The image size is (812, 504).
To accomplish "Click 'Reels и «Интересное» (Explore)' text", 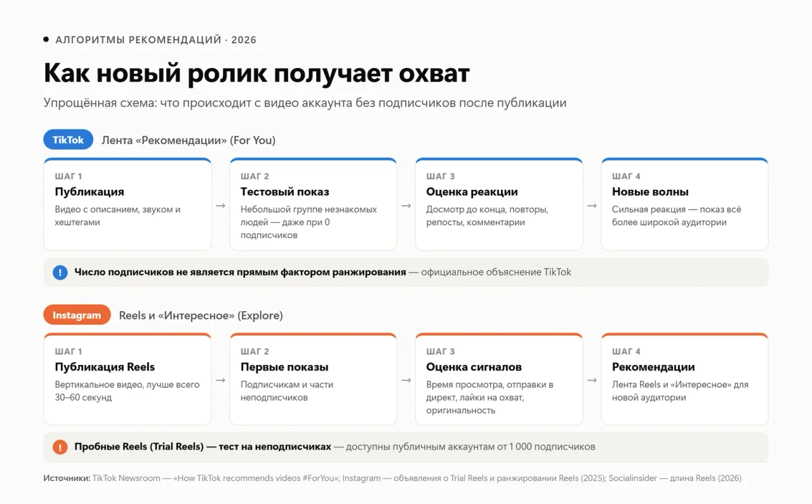I will tap(201, 315).
